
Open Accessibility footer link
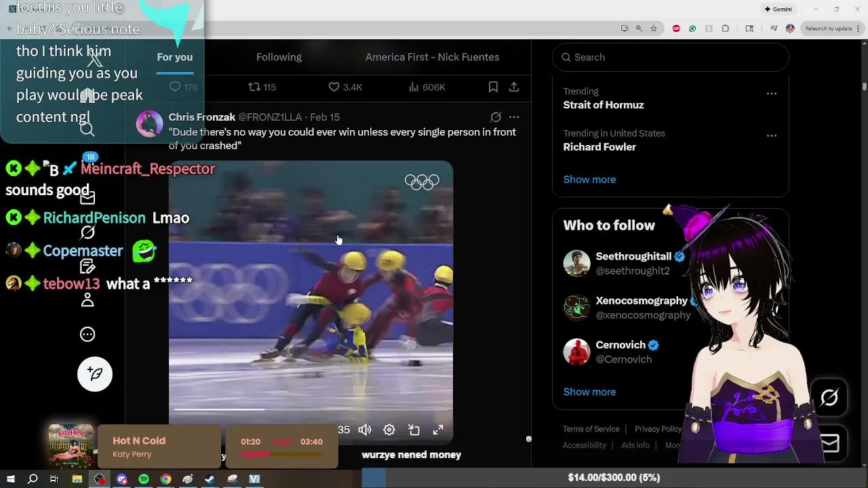(x=585, y=445)
